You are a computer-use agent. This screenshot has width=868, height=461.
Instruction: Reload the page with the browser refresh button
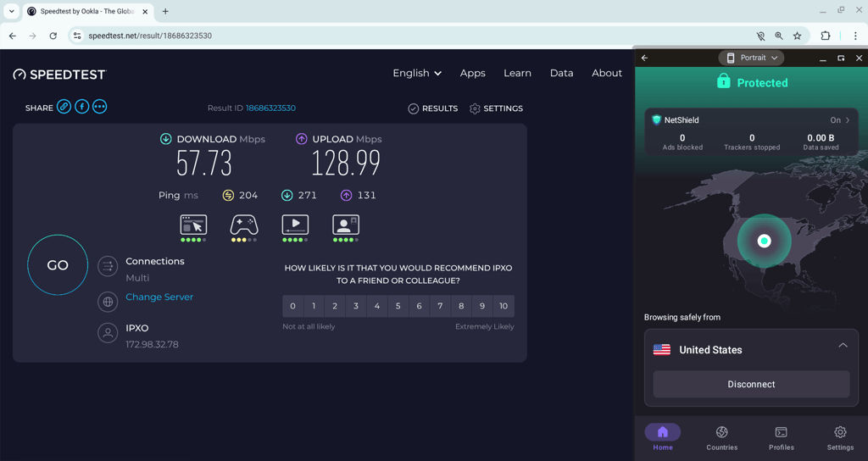pyautogui.click(x=53, y=36)
